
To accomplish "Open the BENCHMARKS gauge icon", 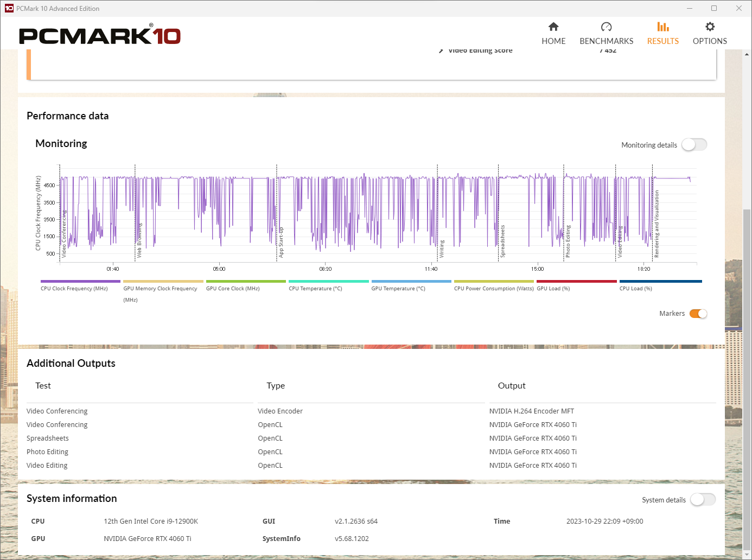I will (x=606, y=27).
